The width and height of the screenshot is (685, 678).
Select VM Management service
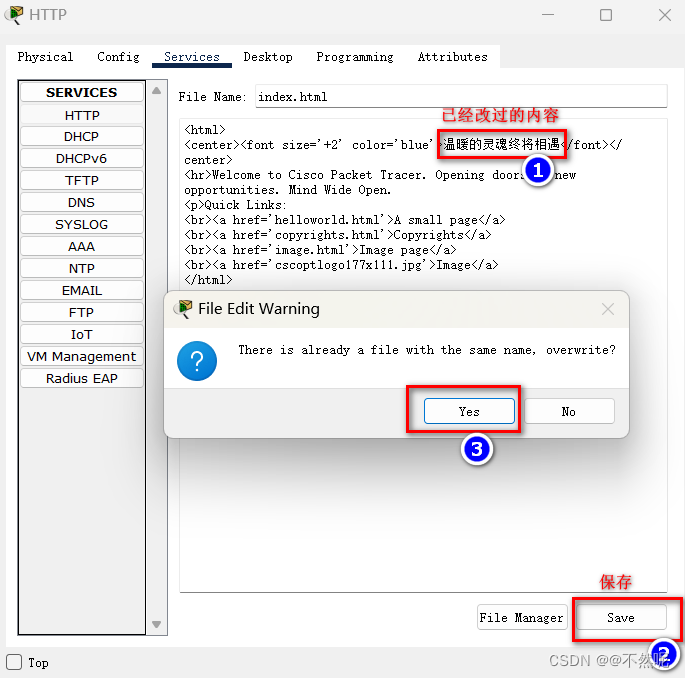pyautogui.click(x=82, y=356)
